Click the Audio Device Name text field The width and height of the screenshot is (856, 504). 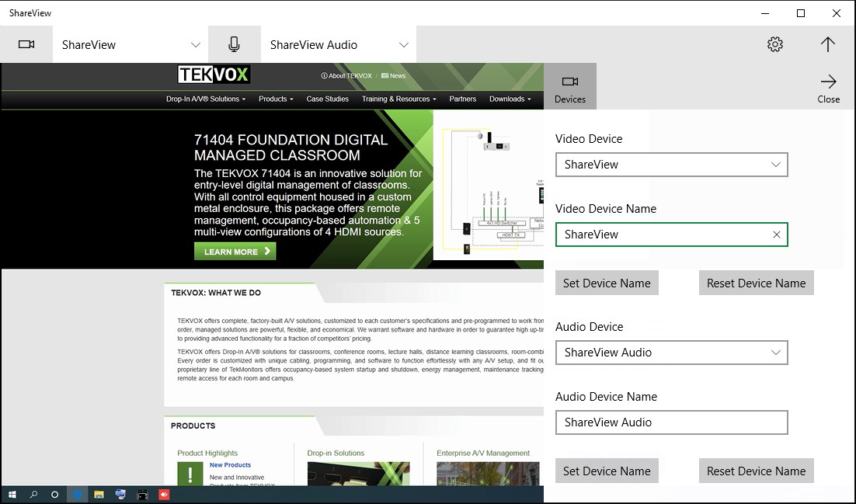671,422
